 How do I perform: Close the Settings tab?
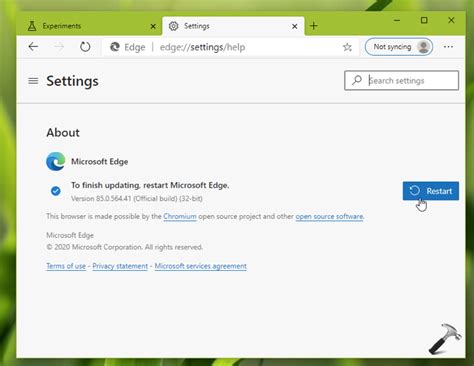coord(295,26)
